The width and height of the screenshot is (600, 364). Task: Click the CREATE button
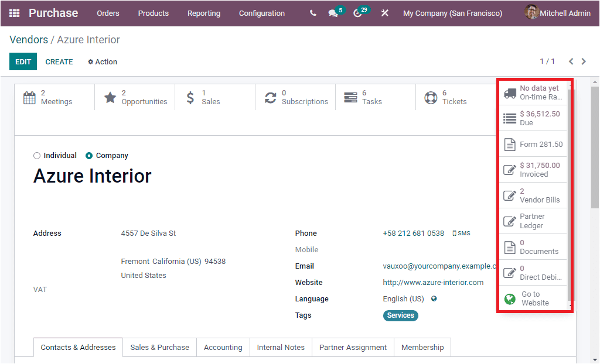tap(59, 61)
